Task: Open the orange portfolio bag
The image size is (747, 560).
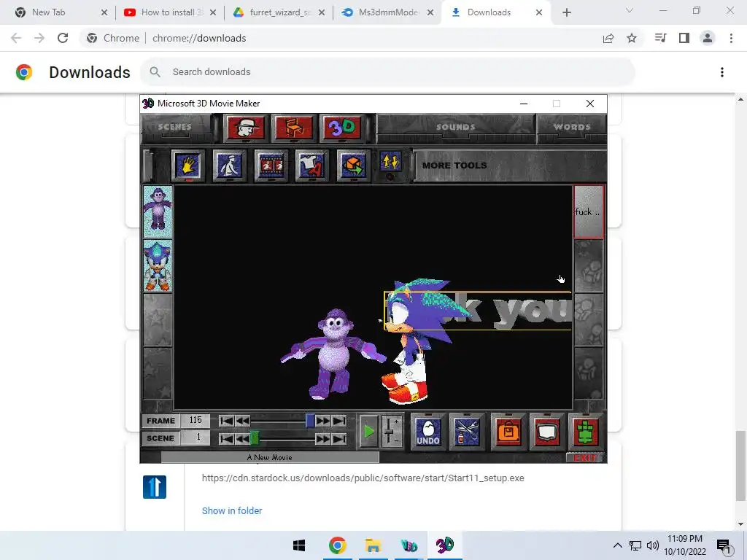Action: [508, 432]
